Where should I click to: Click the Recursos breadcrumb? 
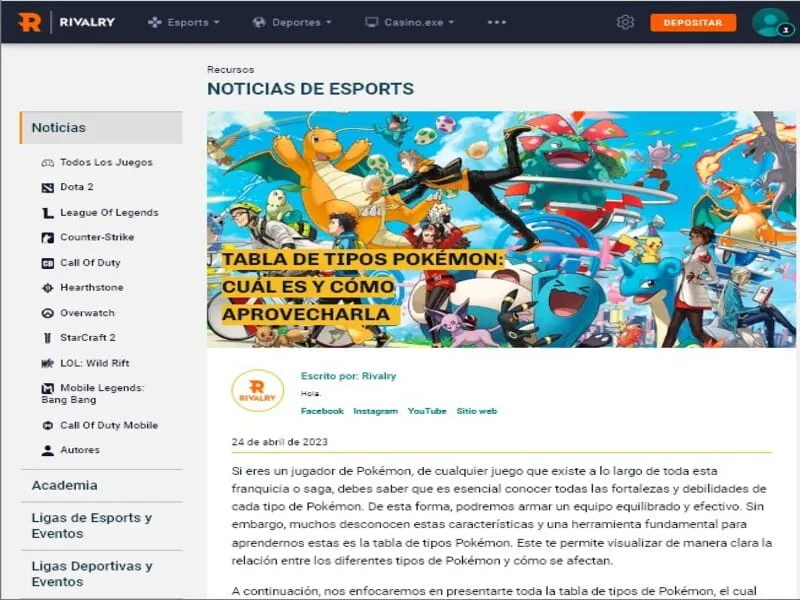231,69
